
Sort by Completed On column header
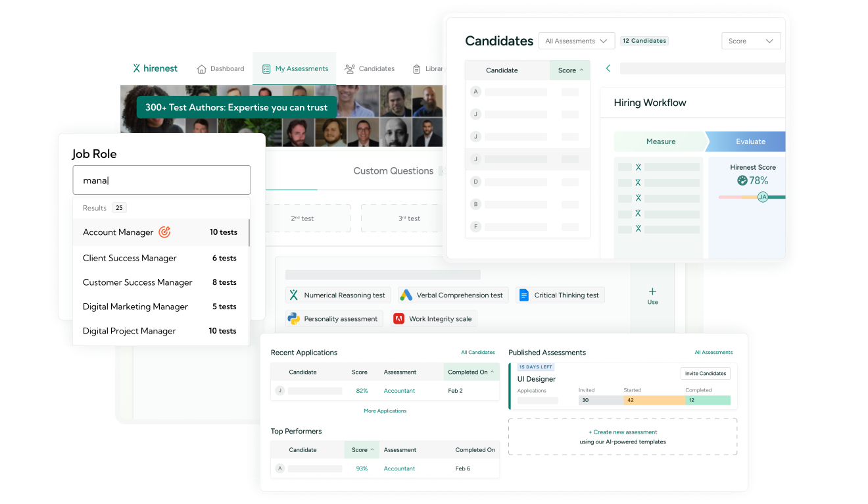click(471, 372)
